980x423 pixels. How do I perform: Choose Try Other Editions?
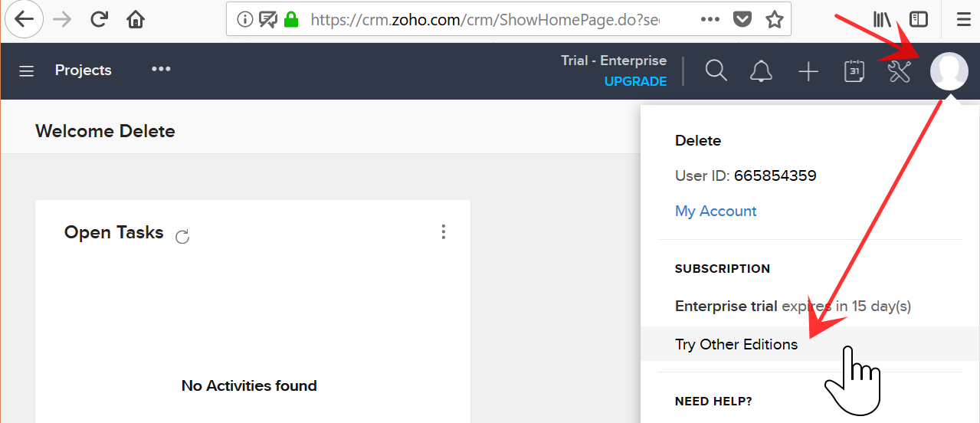pos(736,345)
